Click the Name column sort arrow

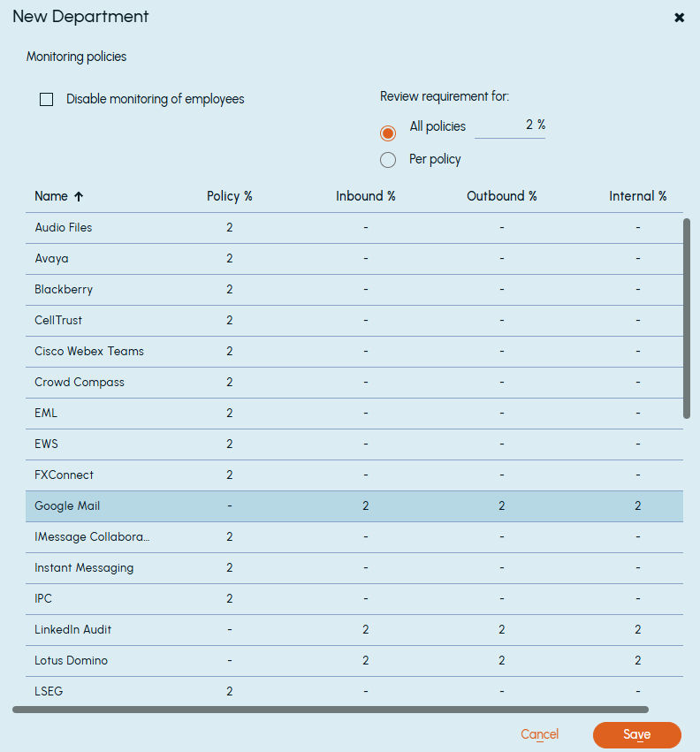(x=79, y=196)
